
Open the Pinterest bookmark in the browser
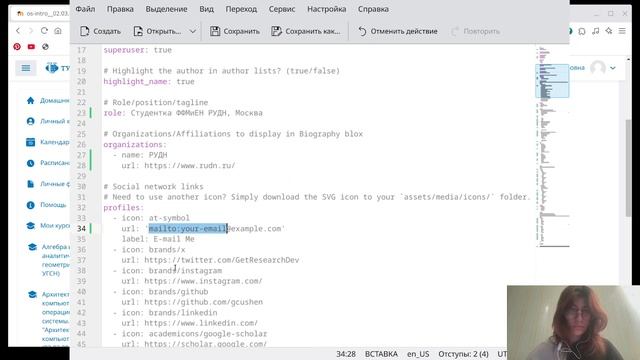(17, 47)
